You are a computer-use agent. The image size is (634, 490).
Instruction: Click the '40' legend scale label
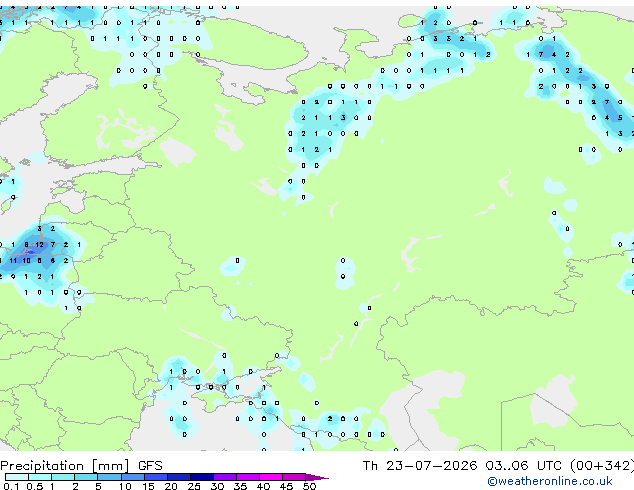pos(263,486)
